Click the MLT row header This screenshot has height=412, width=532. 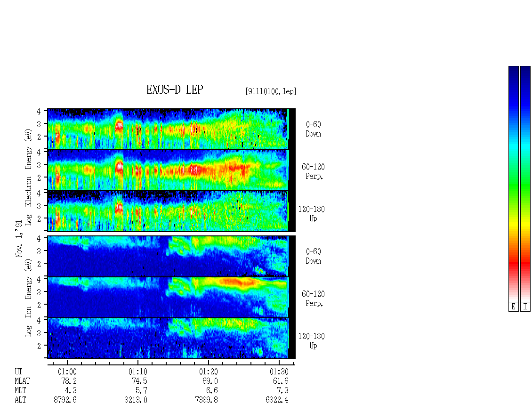tap(20, 391)
